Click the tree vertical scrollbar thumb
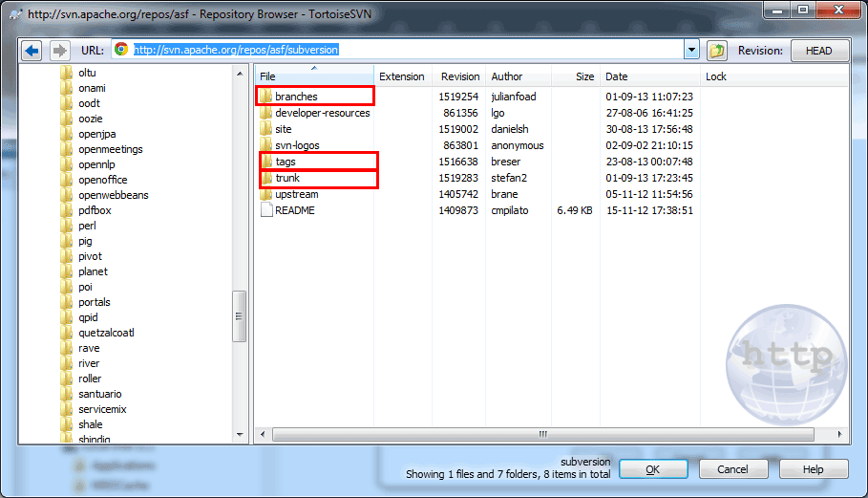 [239, 316]
